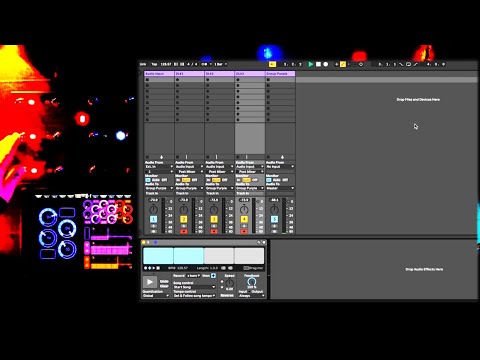Disarm track 2's red record arm button

tap(184, 231)
